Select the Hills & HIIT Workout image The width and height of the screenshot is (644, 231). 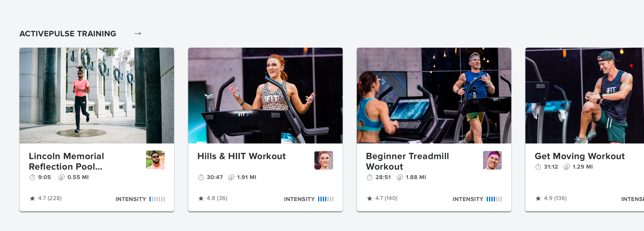(x=265, y=95)
